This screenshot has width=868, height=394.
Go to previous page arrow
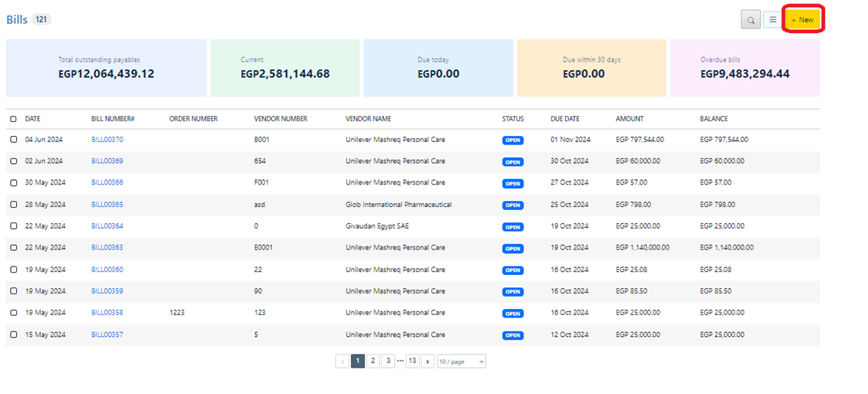(342, 361)
